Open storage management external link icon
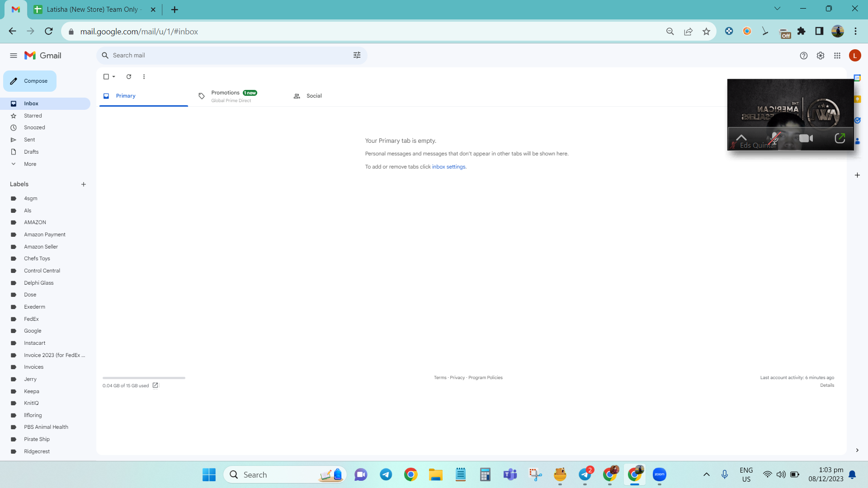The width and height of the screenshot is (868, 488). pyautogui.click(x=156, y=385)
